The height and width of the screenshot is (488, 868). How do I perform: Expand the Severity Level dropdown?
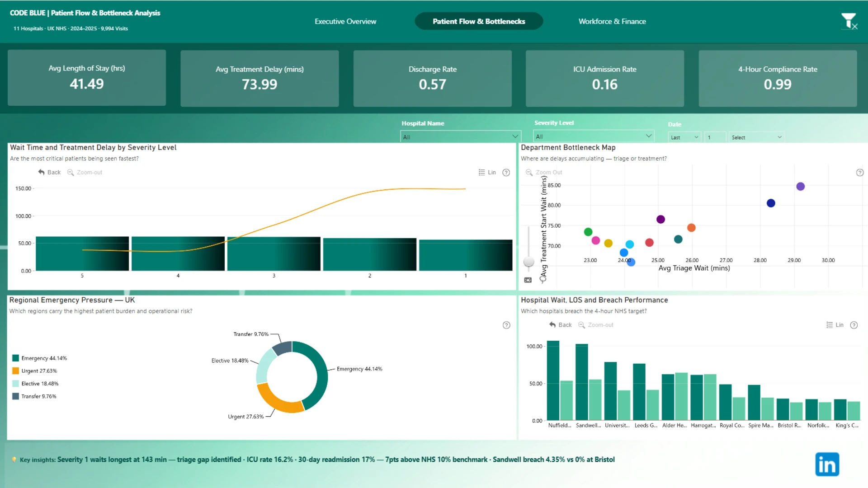click(594, 136)
